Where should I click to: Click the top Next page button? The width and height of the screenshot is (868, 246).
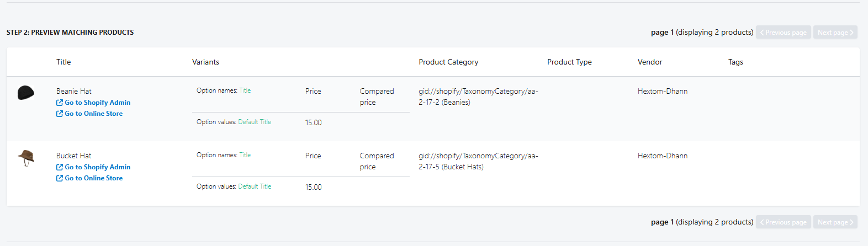click(835, 33)
